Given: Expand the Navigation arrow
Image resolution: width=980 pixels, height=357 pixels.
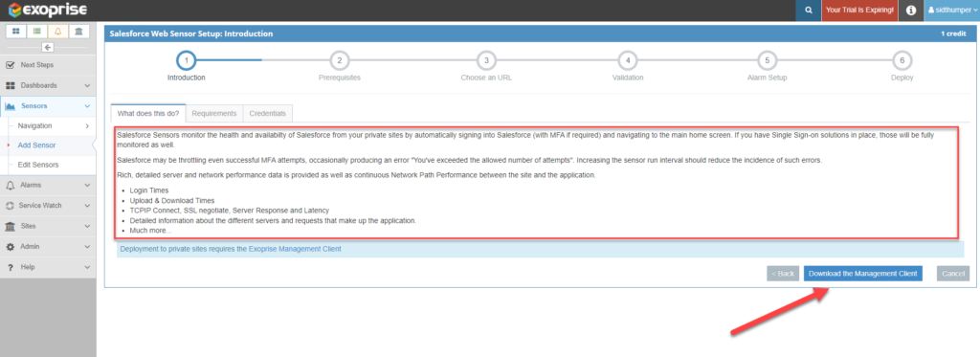Looking at the screenshot, I should [x=87, y=126].
